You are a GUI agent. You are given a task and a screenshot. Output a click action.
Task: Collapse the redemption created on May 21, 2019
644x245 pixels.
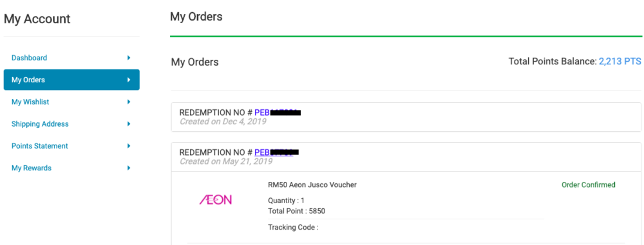(x=406, y=157)
